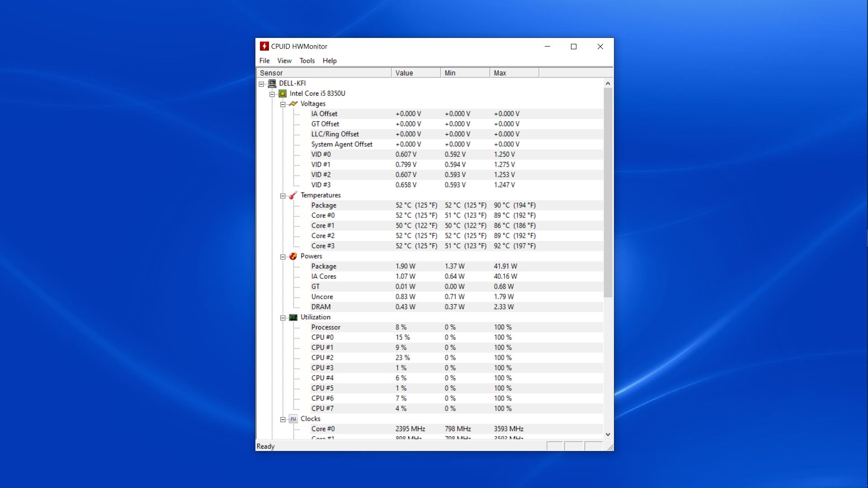Image resolution: width=868 pixels, height=488 pixels.
Task: Click the vertical scrollbar thumb
Action: [x=608, y=192]
